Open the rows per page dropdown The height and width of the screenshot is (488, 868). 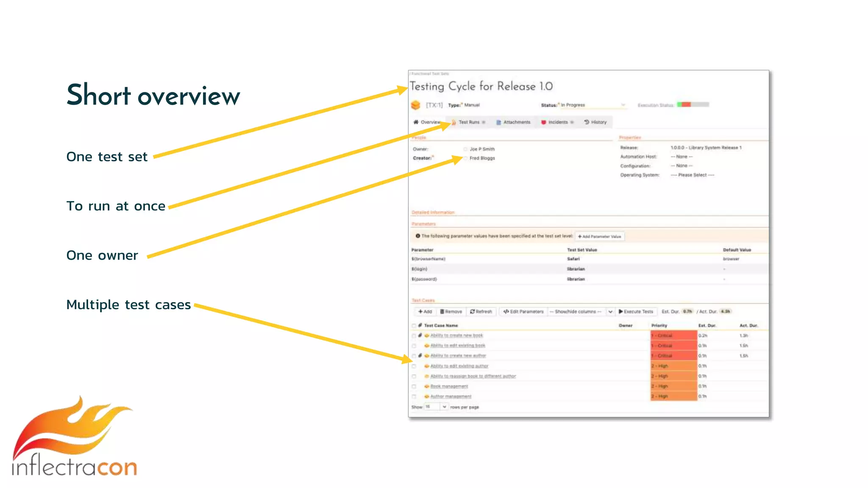pyautogui.click(x=436, y=407)
